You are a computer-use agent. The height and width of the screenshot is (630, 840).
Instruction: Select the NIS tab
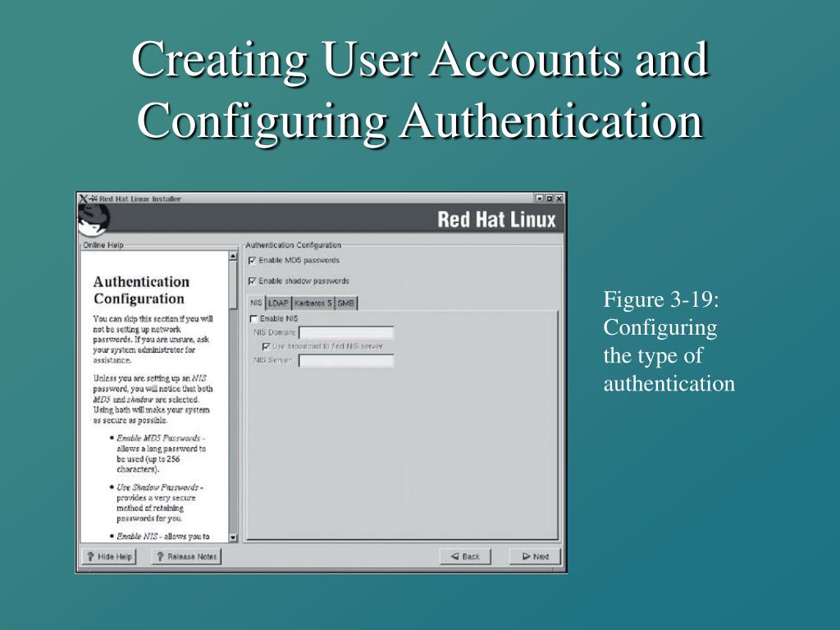pos(256,303)
